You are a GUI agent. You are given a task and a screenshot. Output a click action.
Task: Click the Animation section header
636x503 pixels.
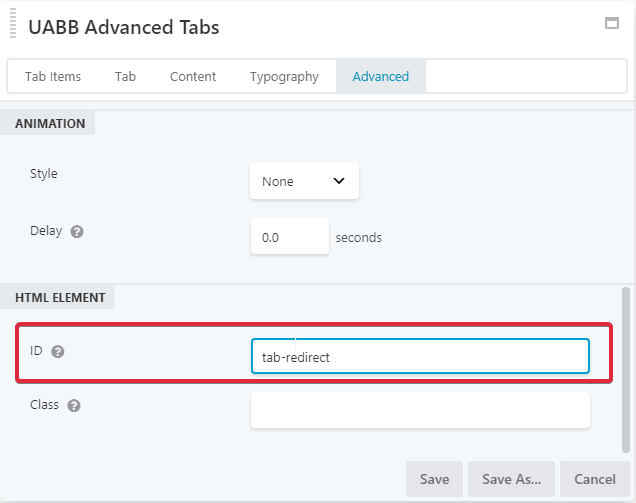(50, 124)
